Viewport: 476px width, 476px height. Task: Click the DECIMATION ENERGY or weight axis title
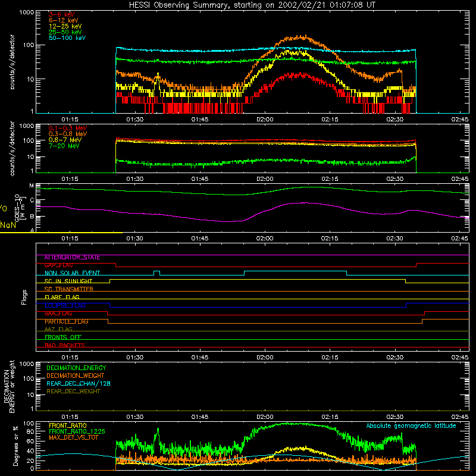[9, 386]
